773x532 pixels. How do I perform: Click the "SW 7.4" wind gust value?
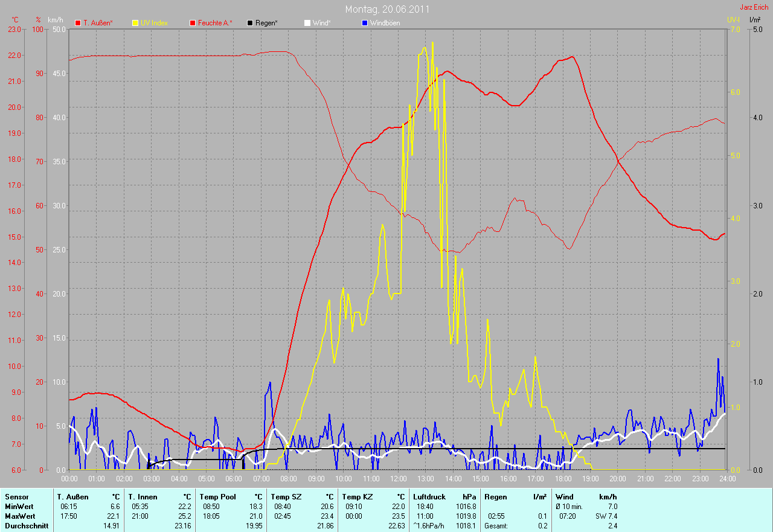606,516
